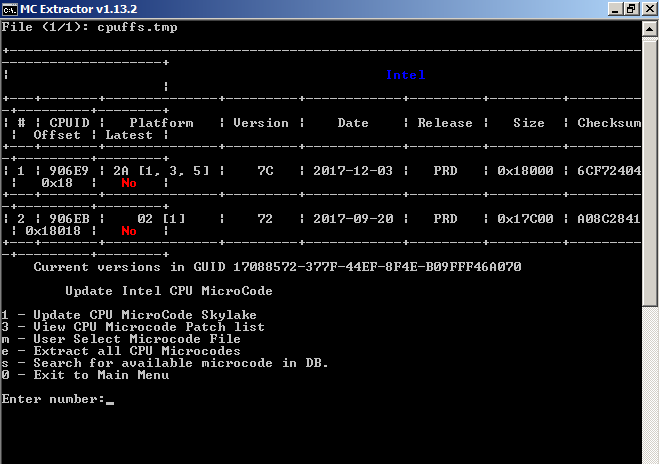Click the console system icon in title bar
Image resolution: width=659 pixels, height=464 pixels.
click(x=10, y=9)
